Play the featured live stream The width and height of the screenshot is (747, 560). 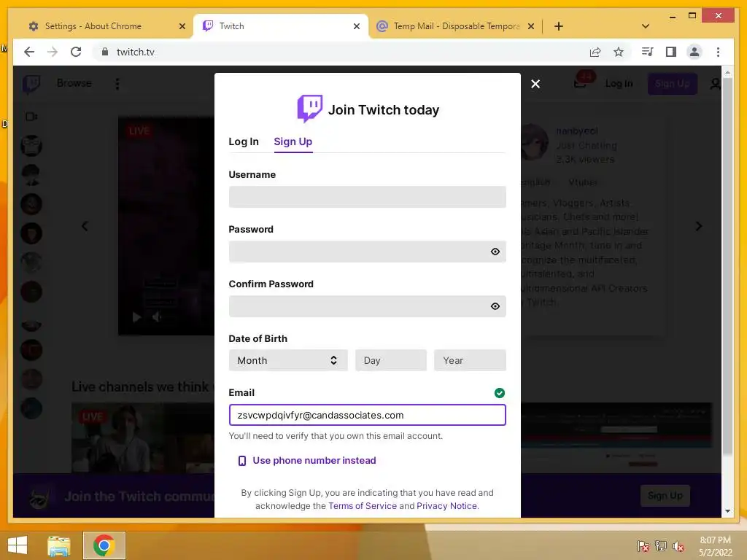pos(136,317)
